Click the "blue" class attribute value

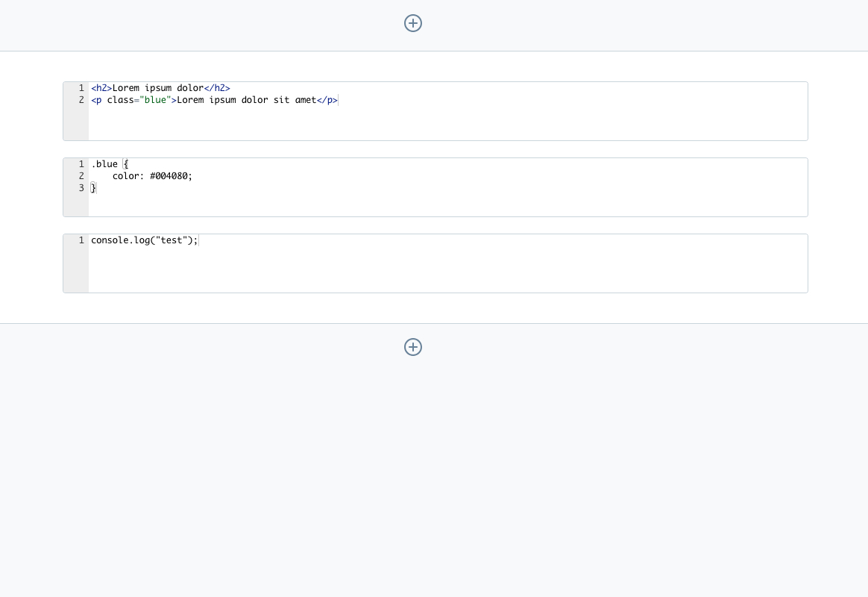(155, 100)
